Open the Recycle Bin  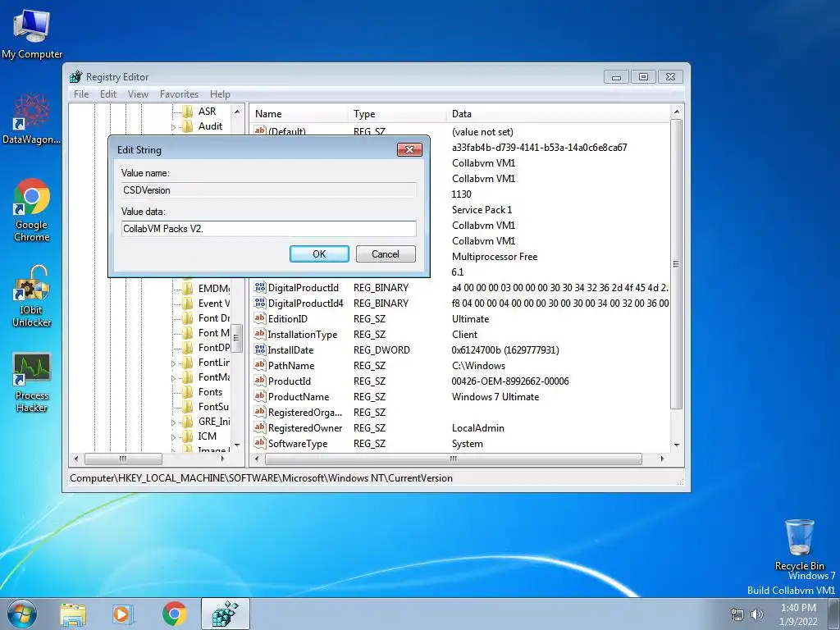click(799, 544)
